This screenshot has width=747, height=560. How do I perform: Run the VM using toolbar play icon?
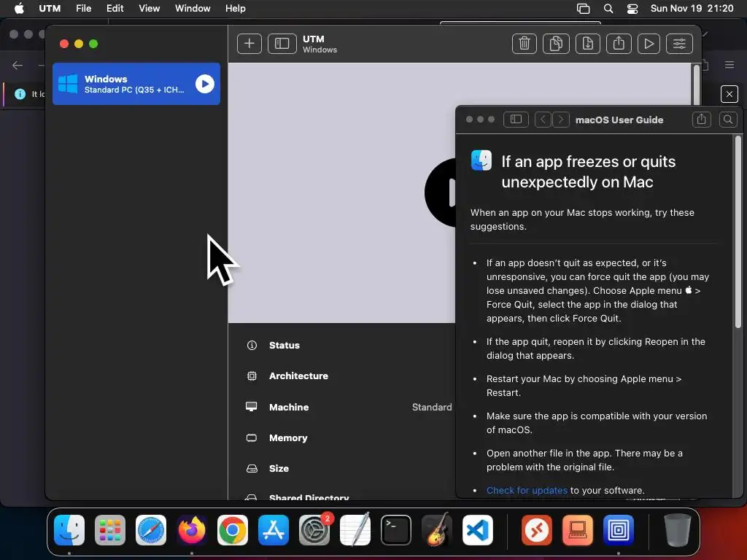649,44
